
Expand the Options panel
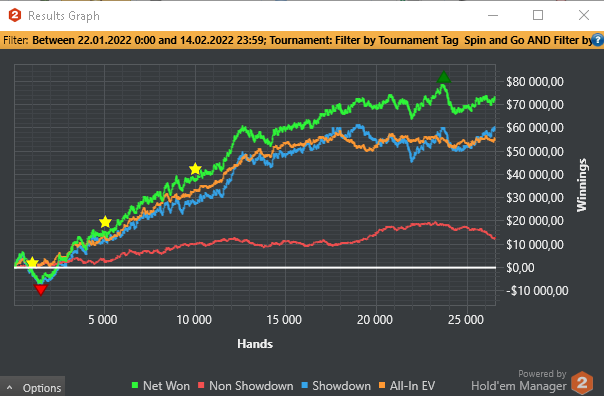pos(33,387)
